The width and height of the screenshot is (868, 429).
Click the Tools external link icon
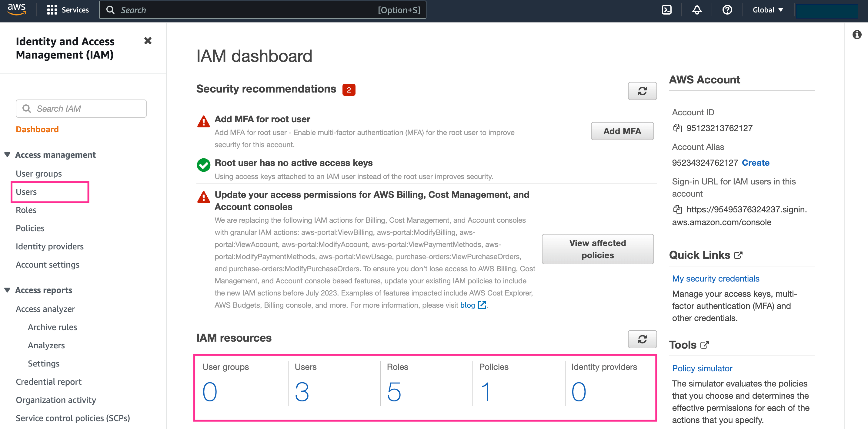point(704,345)
